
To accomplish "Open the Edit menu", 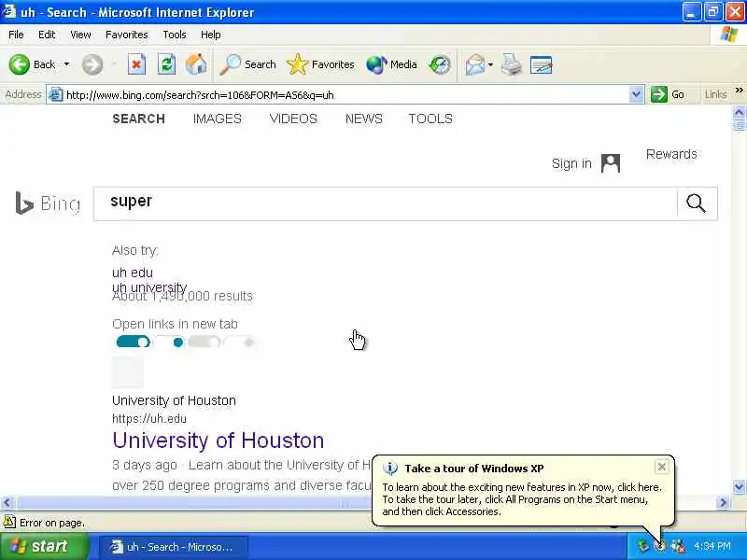I will 47,35.
